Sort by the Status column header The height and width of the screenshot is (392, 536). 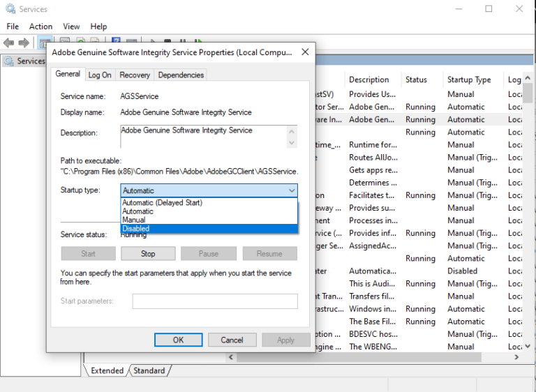[422, 80]
